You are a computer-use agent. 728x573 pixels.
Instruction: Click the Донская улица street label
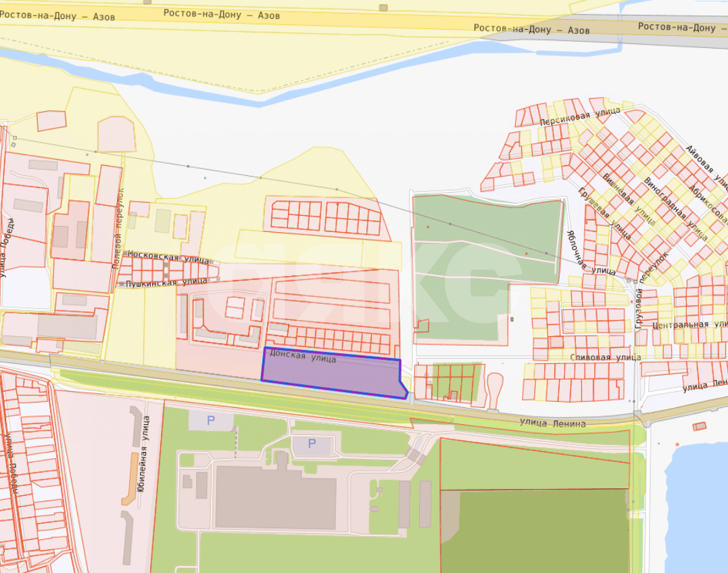pyautogui.click(x=303, y=356)
